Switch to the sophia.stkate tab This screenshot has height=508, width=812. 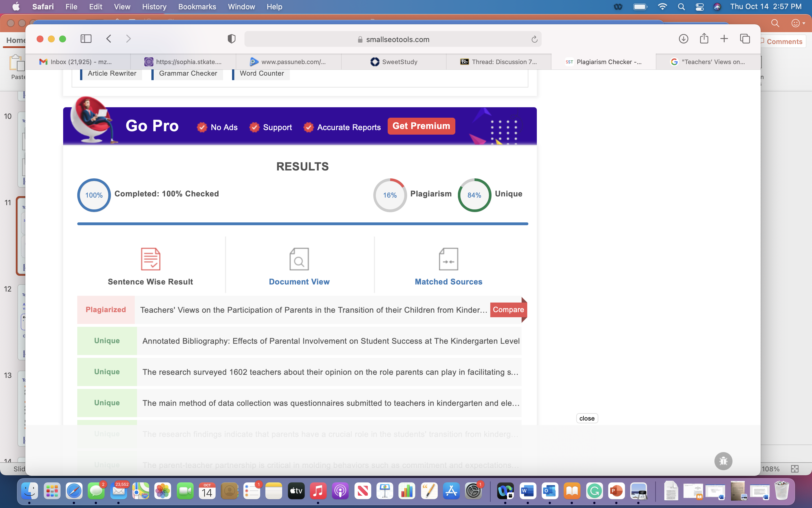point(183,62)
